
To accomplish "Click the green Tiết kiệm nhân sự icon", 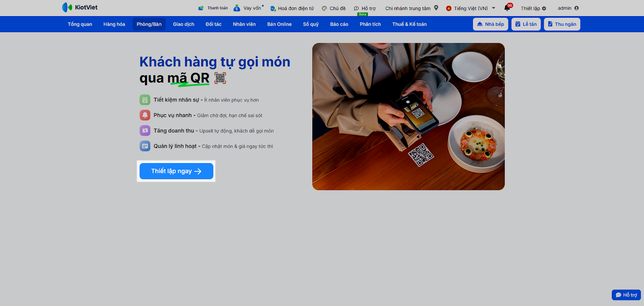I will coord(145,100).
